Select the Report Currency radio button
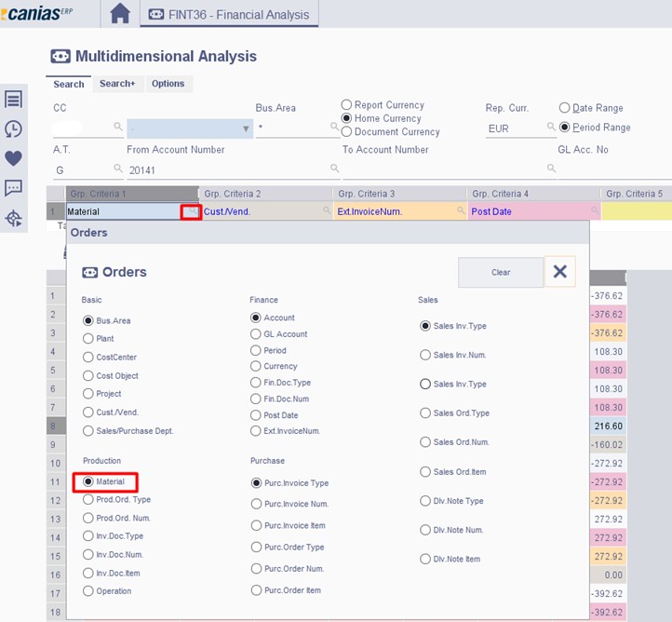Screen dimensions: 672x622 tap(347, 105)
